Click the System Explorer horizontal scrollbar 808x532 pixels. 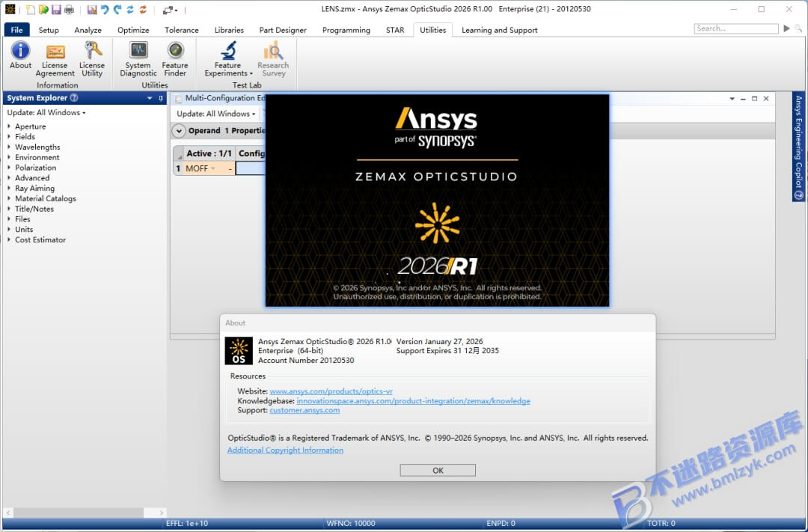tap(79, 513)
